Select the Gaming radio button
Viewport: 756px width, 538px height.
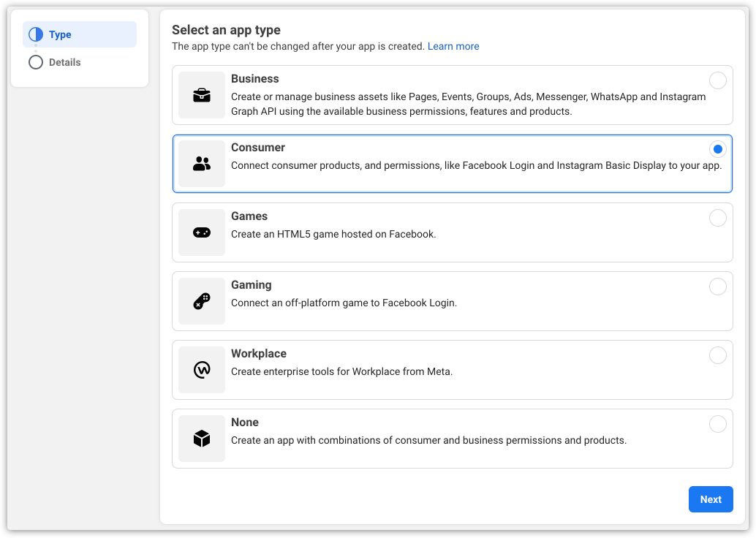point(717,287)
